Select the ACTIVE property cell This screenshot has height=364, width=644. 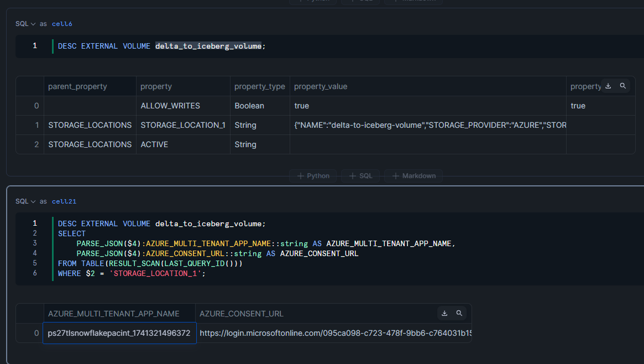coord(183,144)
